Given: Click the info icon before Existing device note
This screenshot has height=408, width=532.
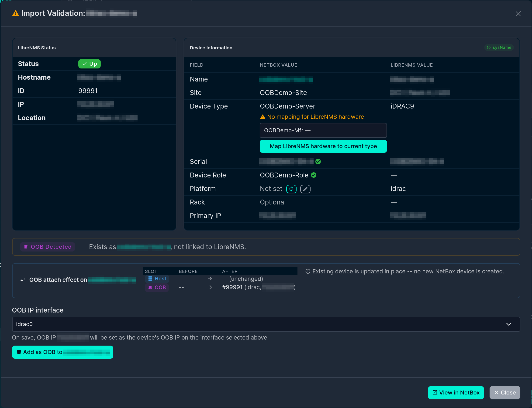Looking at the screenshot, I should (308, 272).
